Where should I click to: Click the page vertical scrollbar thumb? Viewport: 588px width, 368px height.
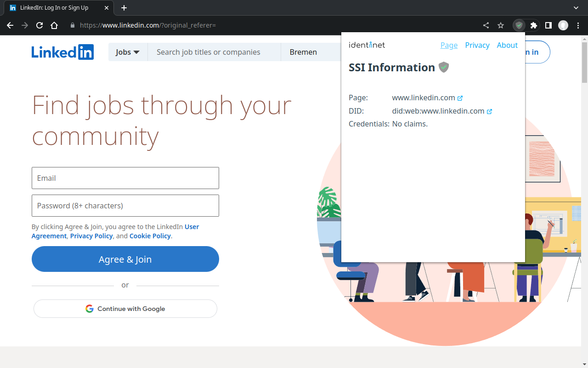(584, 62)
